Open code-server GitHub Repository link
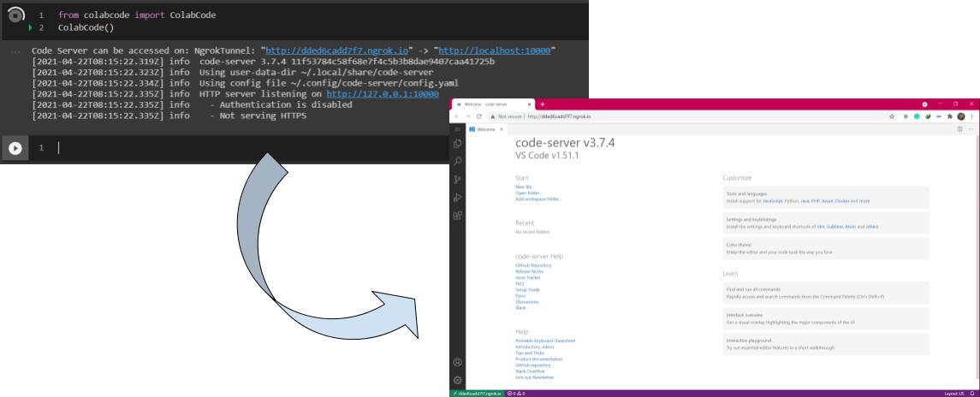Screen dimensions: 980x397 534,266
